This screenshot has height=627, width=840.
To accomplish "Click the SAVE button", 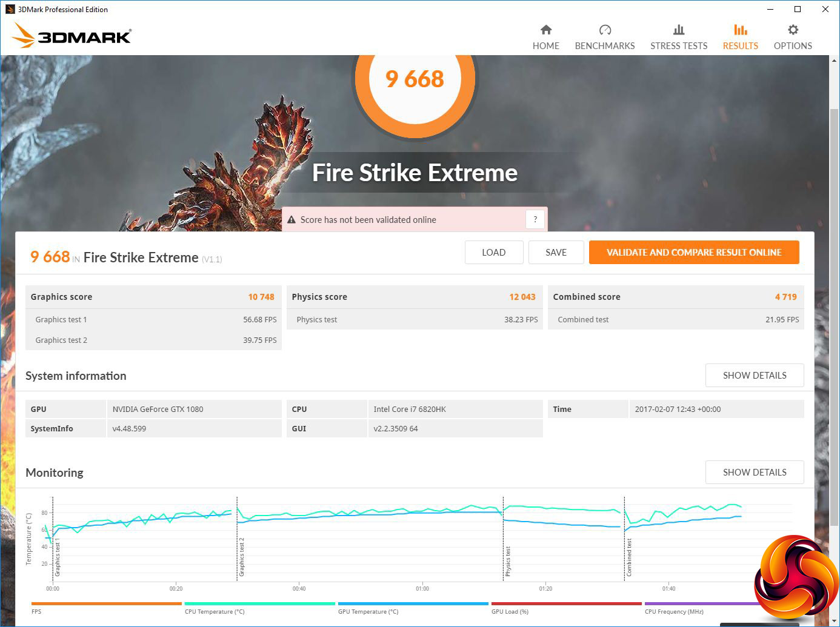I will pyautogui.click(x=556, y=253).
